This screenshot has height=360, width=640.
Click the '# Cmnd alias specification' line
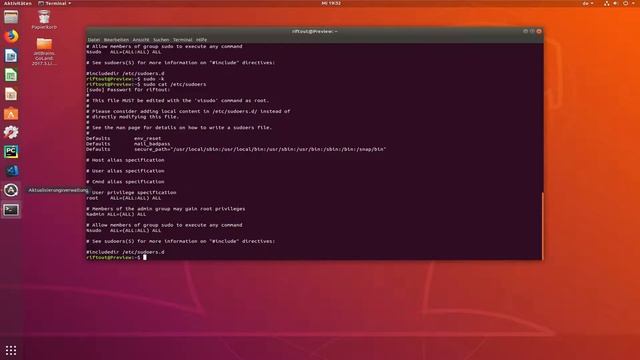(125, 182)
